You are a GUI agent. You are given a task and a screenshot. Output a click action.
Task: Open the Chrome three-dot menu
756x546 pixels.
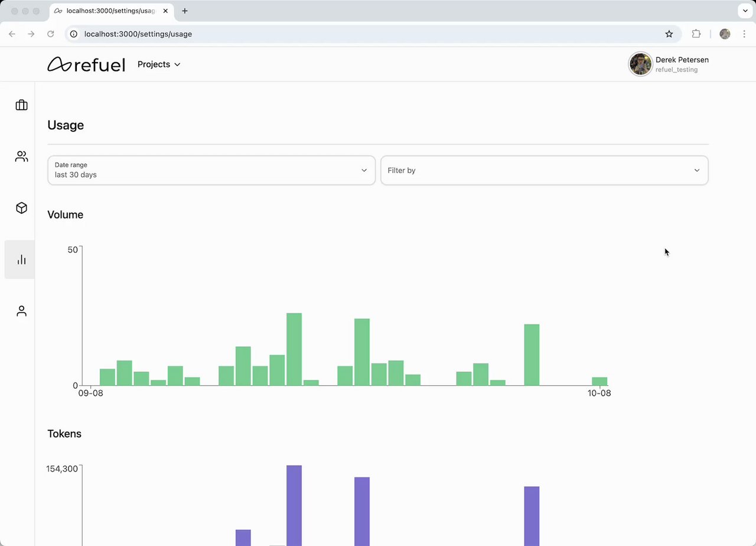744,34
